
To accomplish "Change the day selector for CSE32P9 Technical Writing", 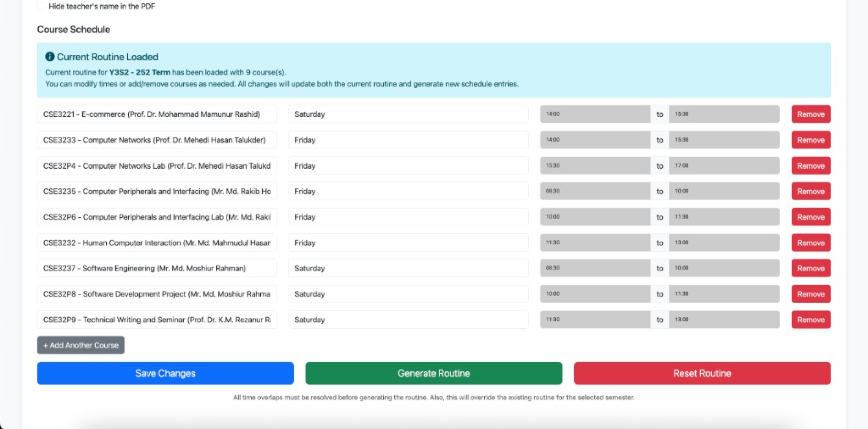I will point(408,320).
